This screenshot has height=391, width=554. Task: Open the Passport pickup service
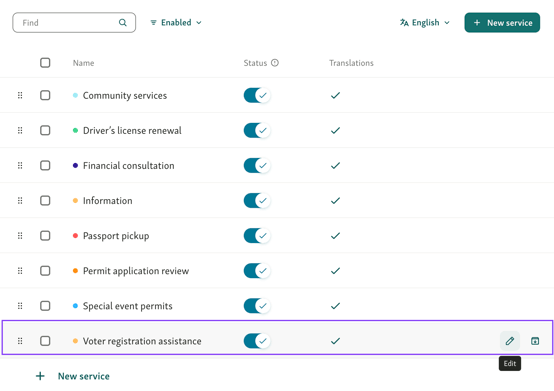[116, 236]
